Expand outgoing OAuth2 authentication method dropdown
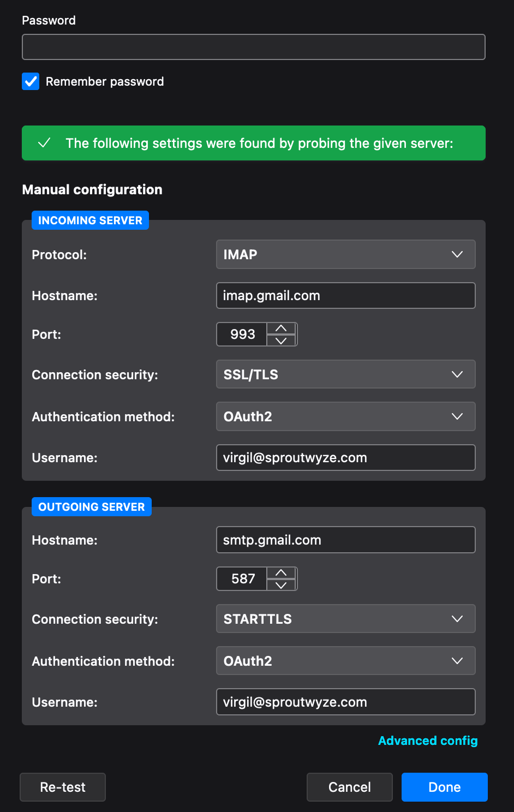Viewport: 514px width, 812px height. [345, 661]
